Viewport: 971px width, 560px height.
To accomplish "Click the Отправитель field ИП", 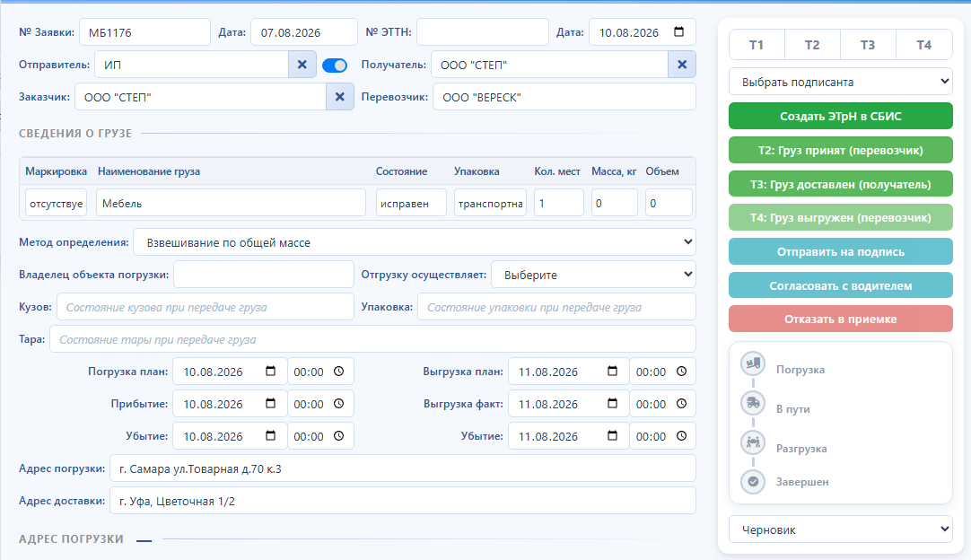I will tap(191, 65).
